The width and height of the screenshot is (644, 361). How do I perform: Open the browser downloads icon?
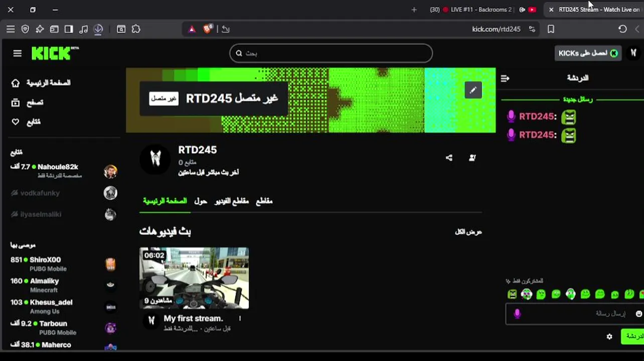[x=98, y=29]
